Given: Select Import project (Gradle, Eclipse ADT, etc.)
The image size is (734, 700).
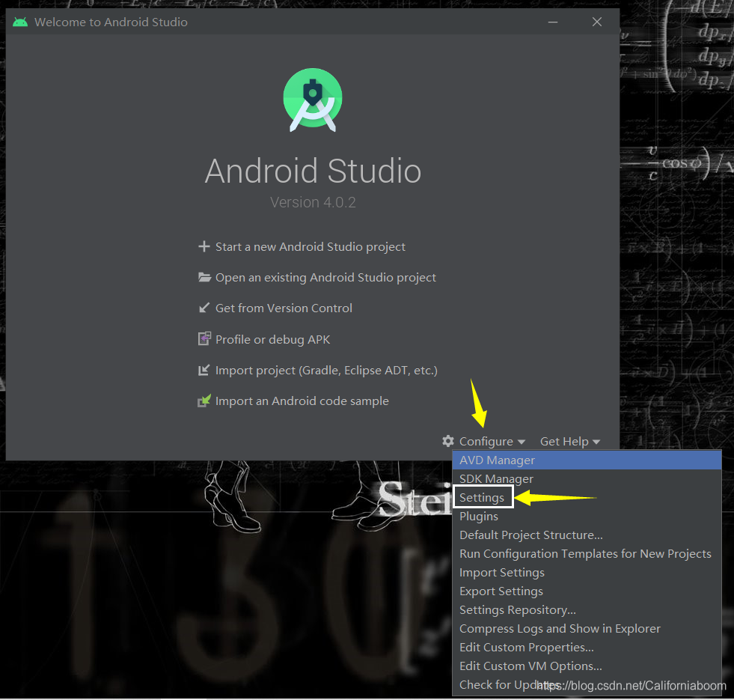Looking at the screenshot, I should click(326, 370).
